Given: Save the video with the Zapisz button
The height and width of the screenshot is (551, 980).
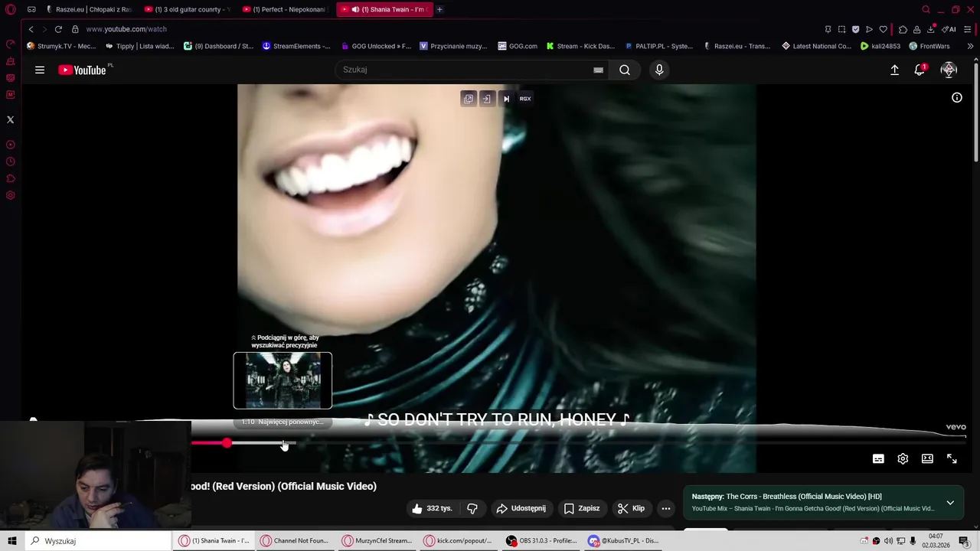Looking at the screenshot, I should point(582,508).
